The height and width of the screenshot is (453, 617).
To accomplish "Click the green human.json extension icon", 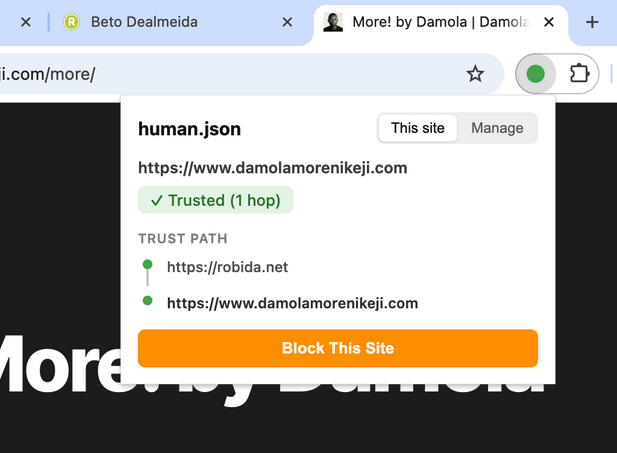I will (x=535, y=74).
